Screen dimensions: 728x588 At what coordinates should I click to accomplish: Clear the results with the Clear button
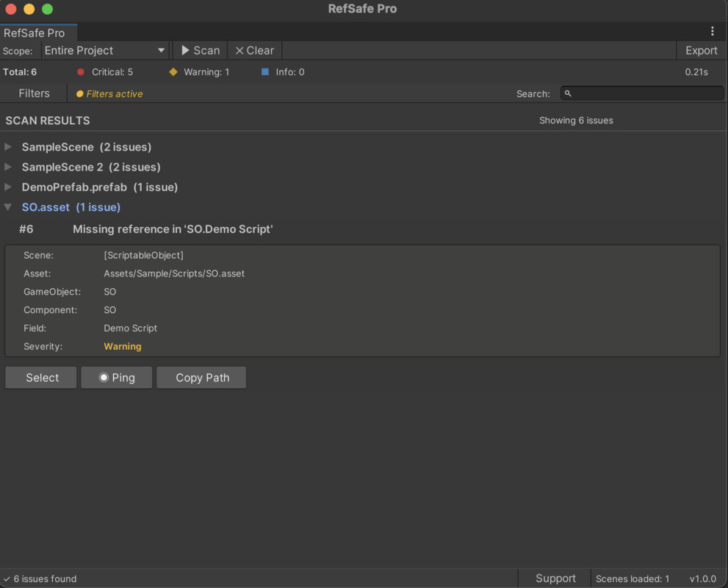pyautogui.click(x=254, y=50)
